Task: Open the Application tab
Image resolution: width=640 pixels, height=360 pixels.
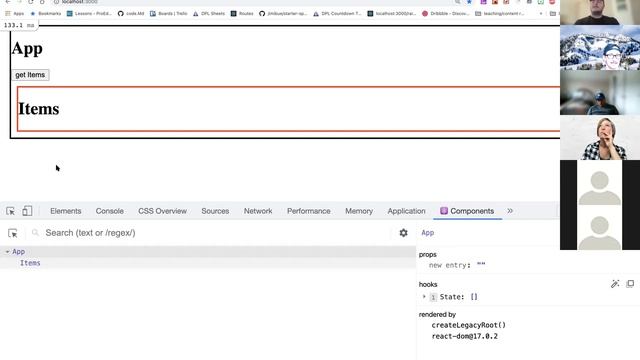Action: point(407,211)
